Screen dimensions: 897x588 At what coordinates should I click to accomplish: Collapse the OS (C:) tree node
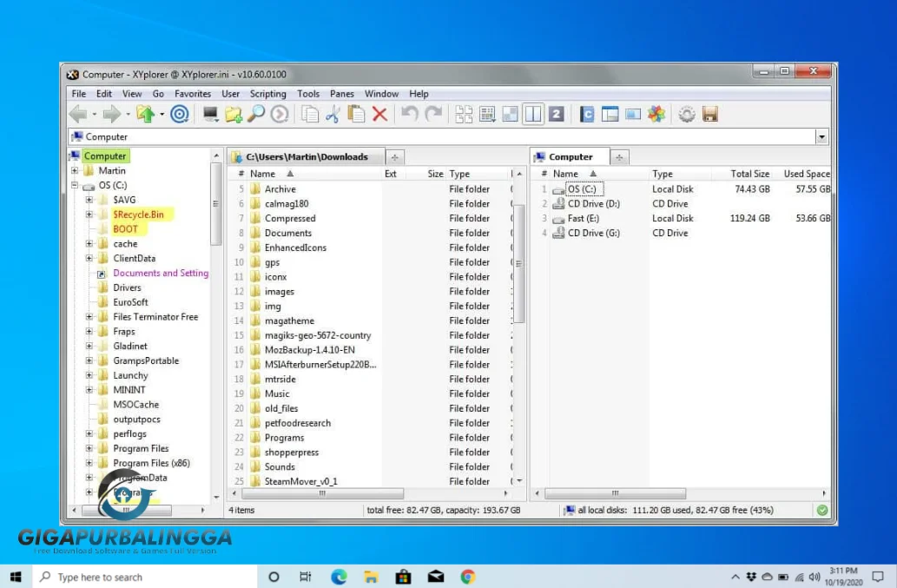[x=75, y=184]
